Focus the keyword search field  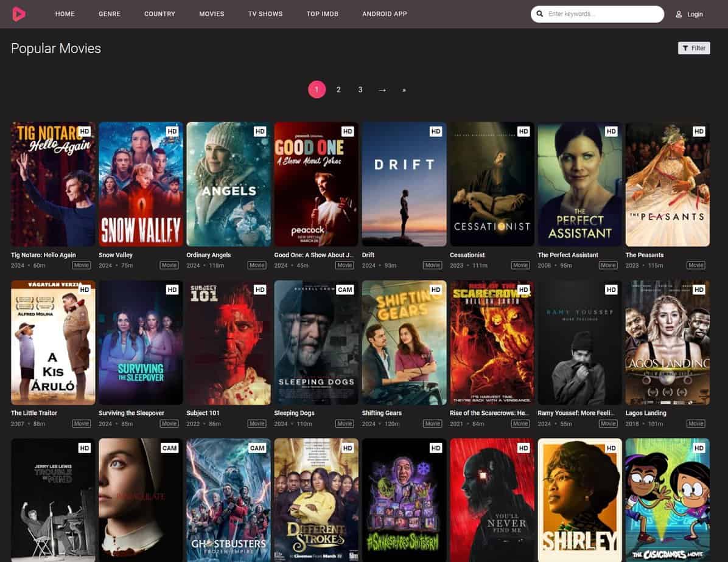tap(597, 14)
